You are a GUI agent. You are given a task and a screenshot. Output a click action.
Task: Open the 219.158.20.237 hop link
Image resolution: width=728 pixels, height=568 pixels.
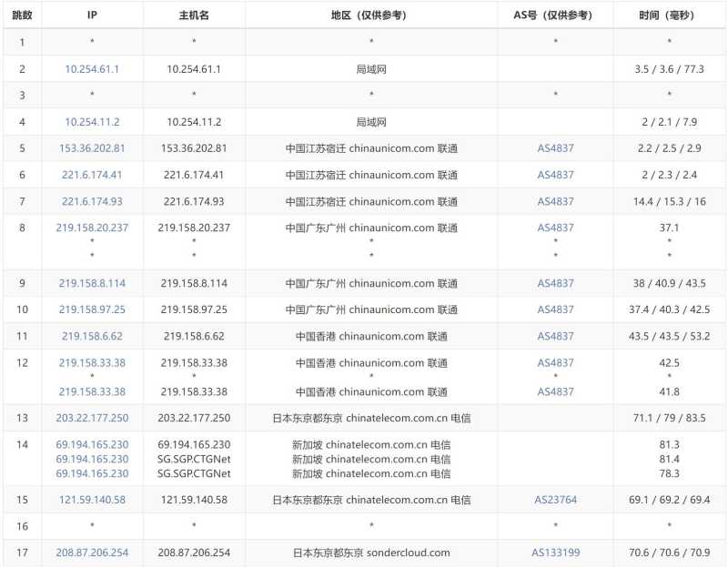pos(91,228)
